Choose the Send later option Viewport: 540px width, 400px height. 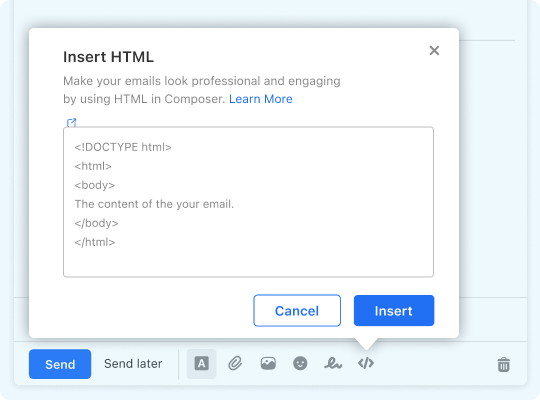point(133,364)
